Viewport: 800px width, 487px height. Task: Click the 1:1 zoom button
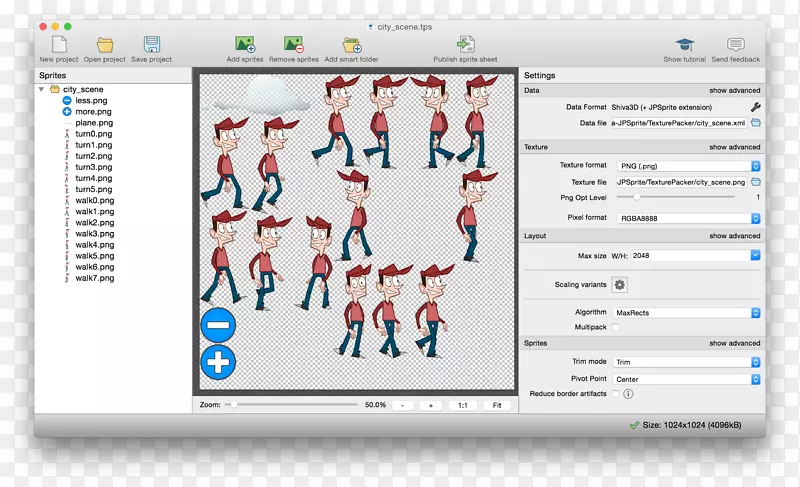click(x=463, y=405)
